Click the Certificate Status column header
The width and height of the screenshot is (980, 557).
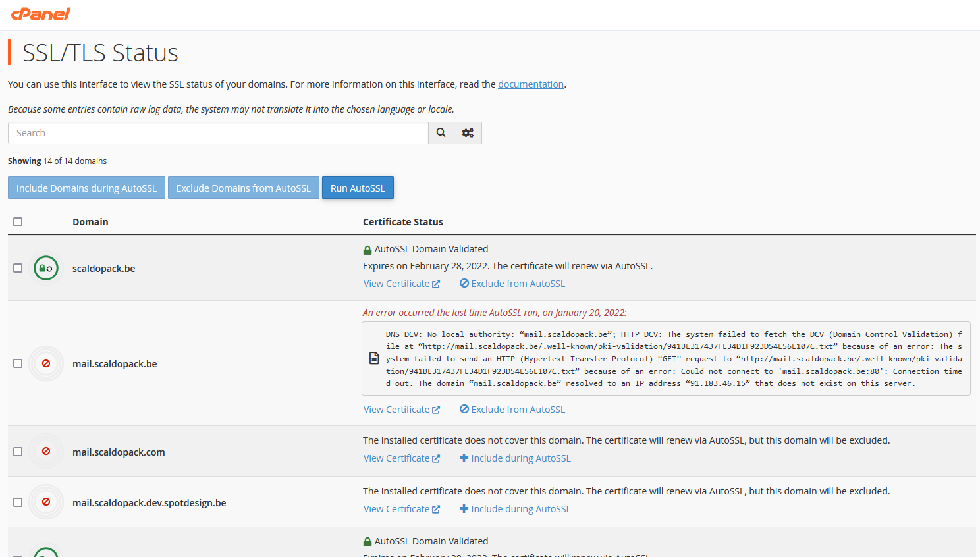pos(403,222)
